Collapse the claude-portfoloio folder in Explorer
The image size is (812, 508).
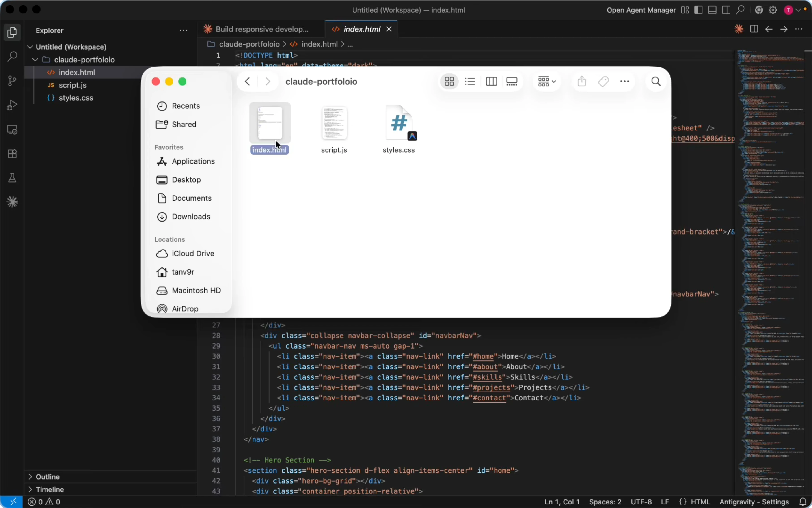(x=35, y=60)
